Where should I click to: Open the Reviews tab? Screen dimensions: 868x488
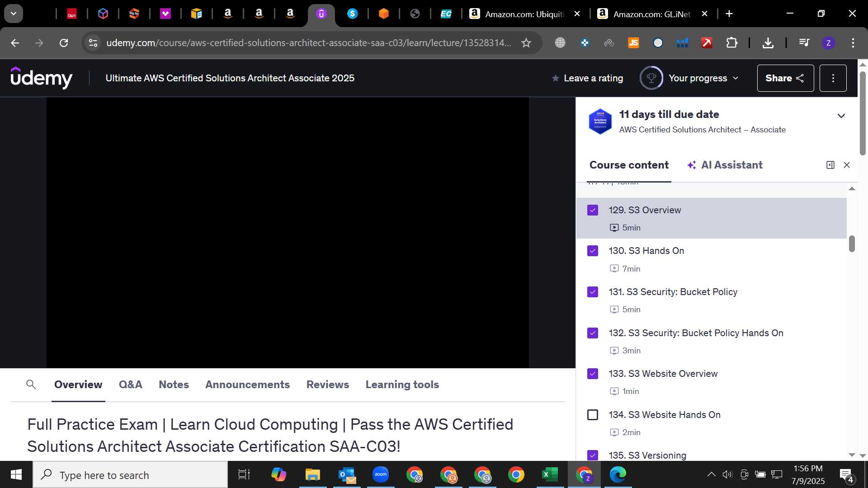pyautogui.click(x=327, y=385)
